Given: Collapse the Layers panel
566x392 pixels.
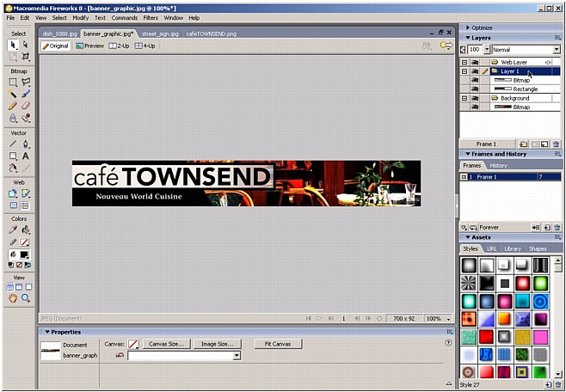Looking at the screenshot, I should [x=468, y=38].
